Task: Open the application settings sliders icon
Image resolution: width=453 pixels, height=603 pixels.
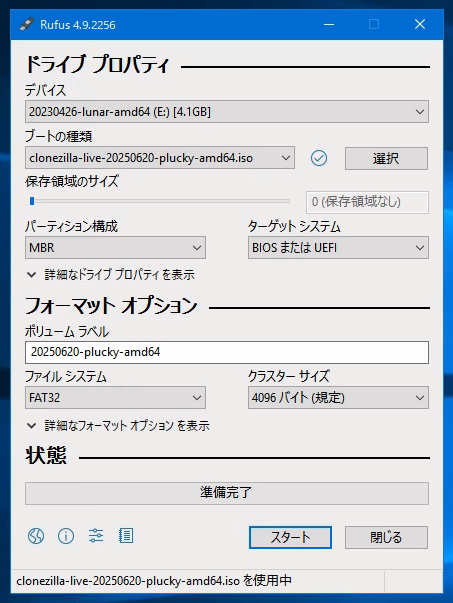Action: pyautogui.click(x=96, y=536)
